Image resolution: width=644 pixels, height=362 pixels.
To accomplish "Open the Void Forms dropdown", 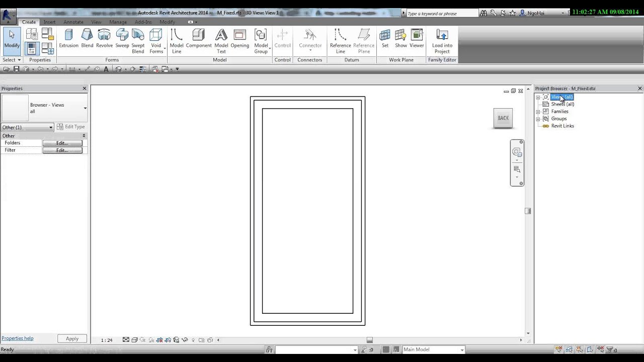I will [156, 41].
